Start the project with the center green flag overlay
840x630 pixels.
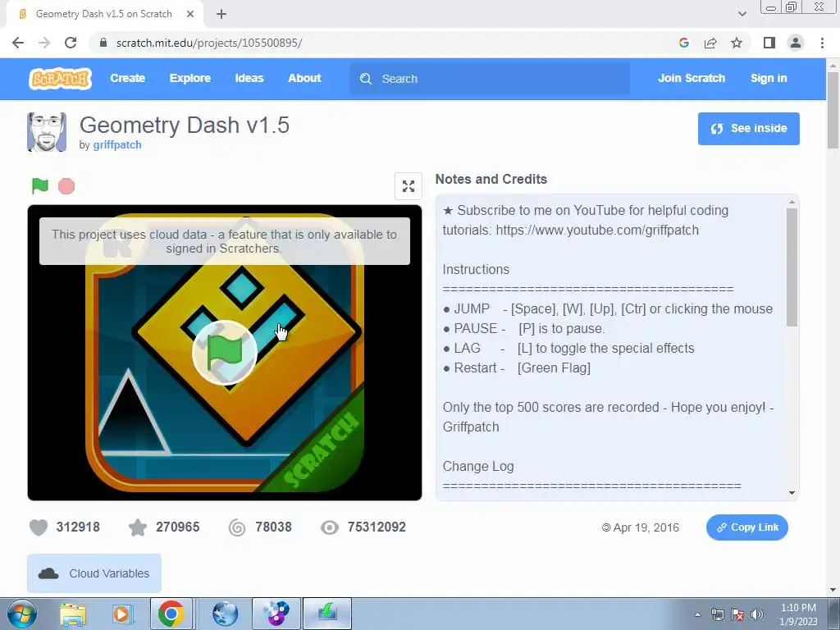(225, 353)
